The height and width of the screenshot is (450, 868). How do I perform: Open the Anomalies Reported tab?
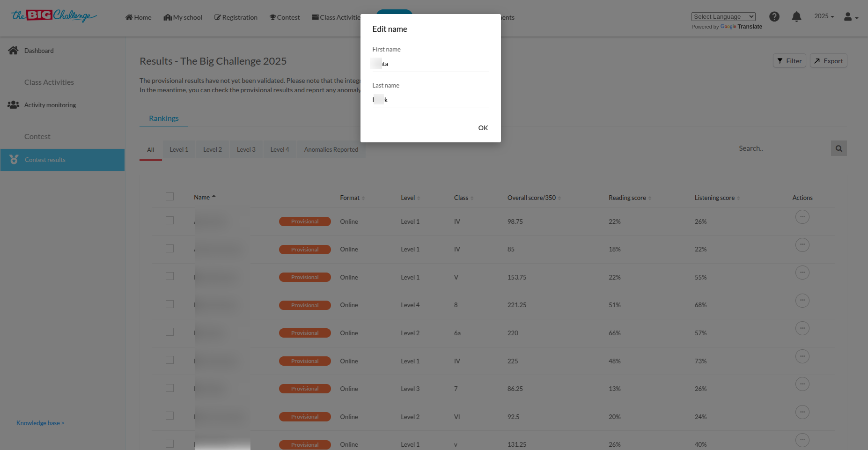(331, 149)
